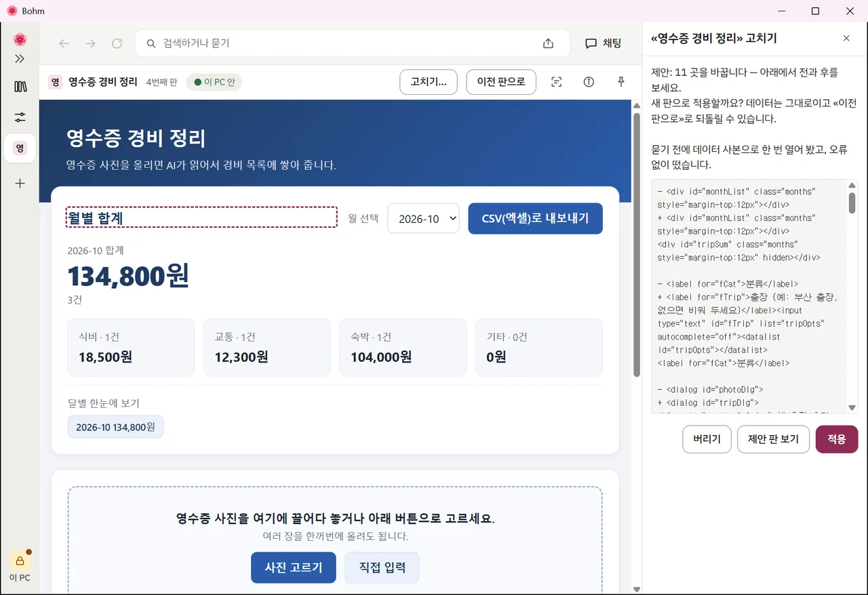868x595 pixels.
Task: Select the 영 app tab in sidebar
Action: pyautogui.click(x=20, y=148)
